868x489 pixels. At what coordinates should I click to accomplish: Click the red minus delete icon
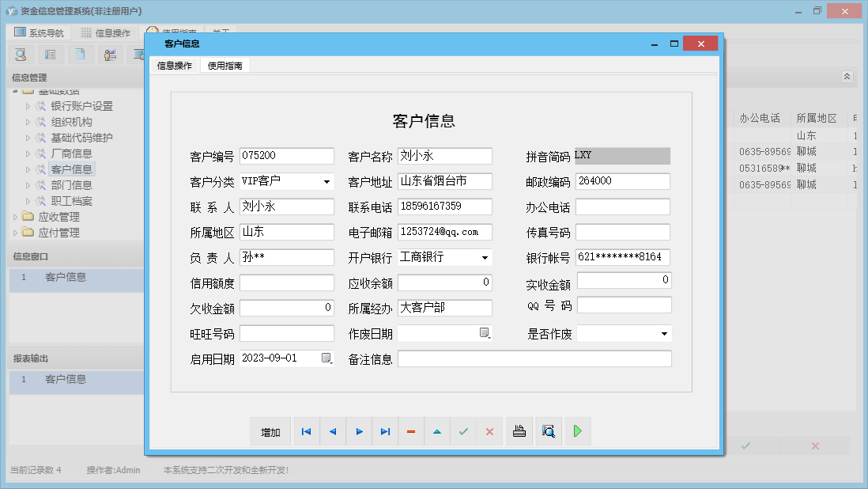[411, 431]
